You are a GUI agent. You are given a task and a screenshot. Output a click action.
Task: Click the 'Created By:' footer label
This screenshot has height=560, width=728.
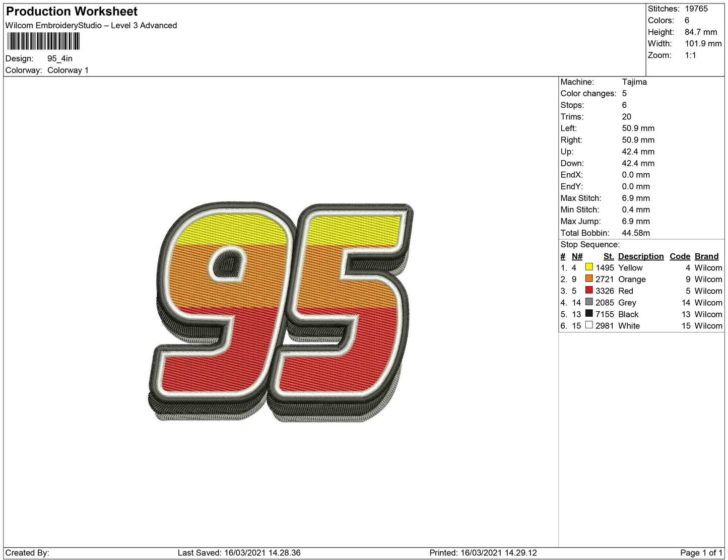(27, 552)
